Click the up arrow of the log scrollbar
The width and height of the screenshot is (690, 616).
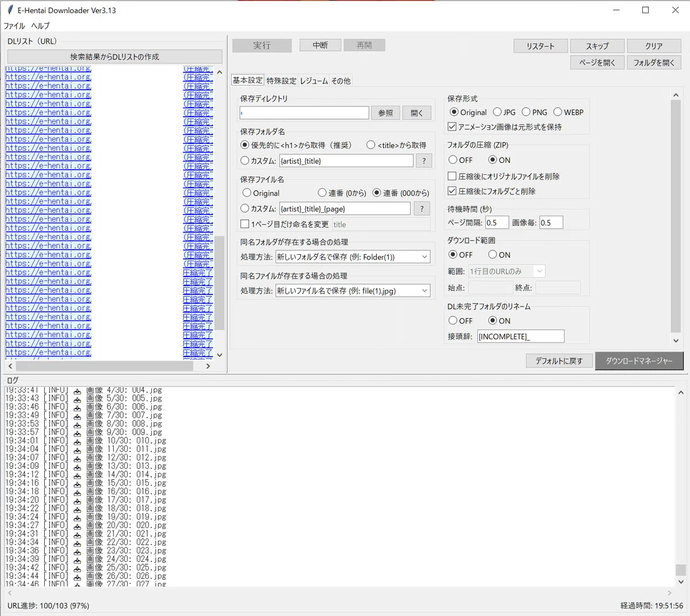click(681, 392)
